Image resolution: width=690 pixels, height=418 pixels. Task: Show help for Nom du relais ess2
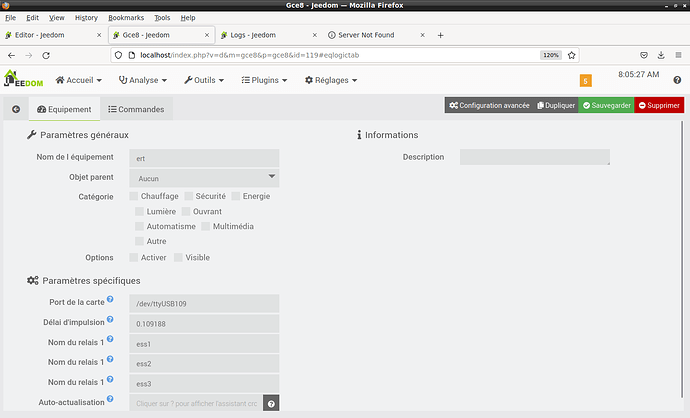tap(110, 359)
